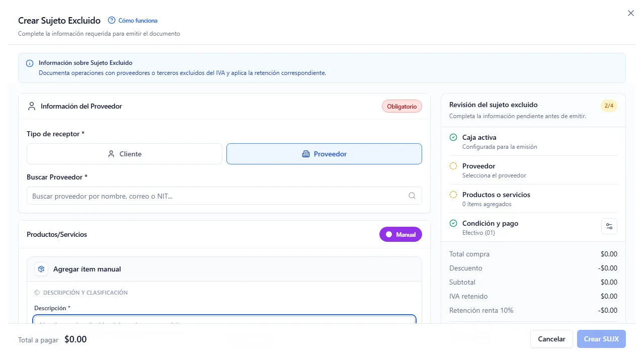Click the Retención renta 10% row label
The height and width of the screenshot is (362, 644).
pos(481,310)
